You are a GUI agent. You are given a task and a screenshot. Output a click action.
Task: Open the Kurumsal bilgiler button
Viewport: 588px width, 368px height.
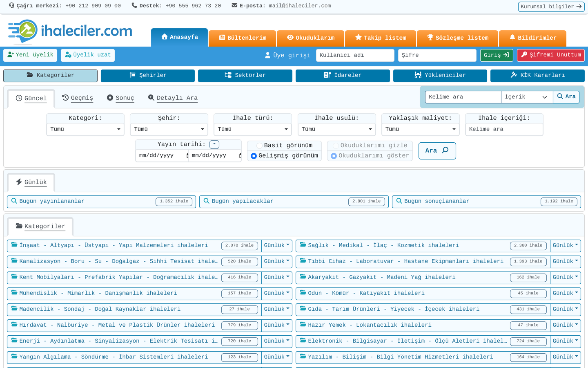(551, 7)
